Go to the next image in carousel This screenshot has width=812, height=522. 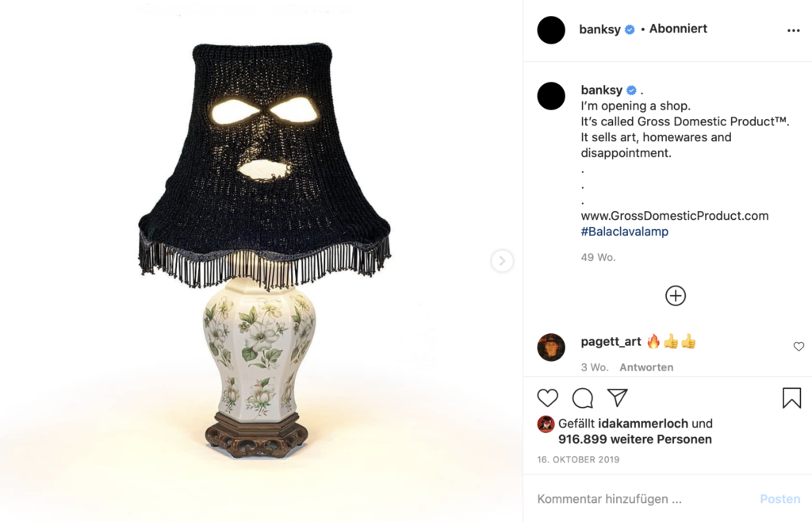click(502, 261)
